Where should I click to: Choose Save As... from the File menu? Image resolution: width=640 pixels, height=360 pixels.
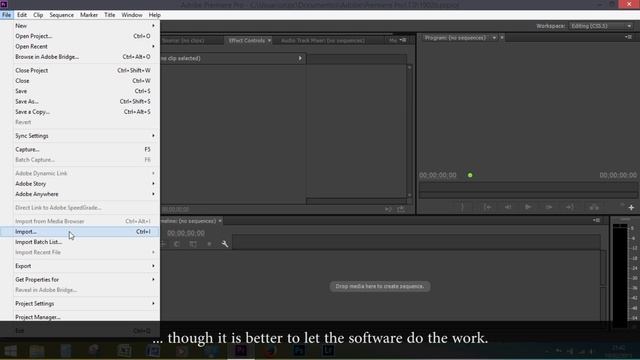pos(80,101)
